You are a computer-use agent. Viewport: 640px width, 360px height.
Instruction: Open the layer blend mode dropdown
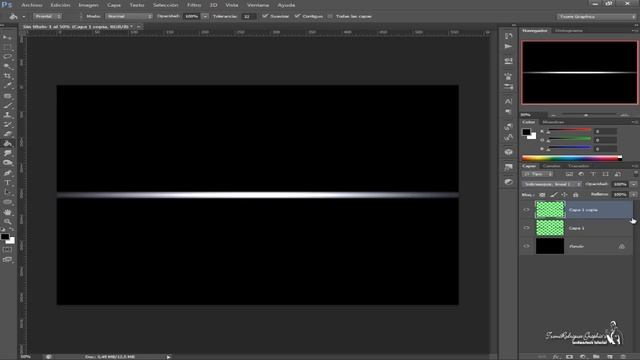tap(552, 184)
